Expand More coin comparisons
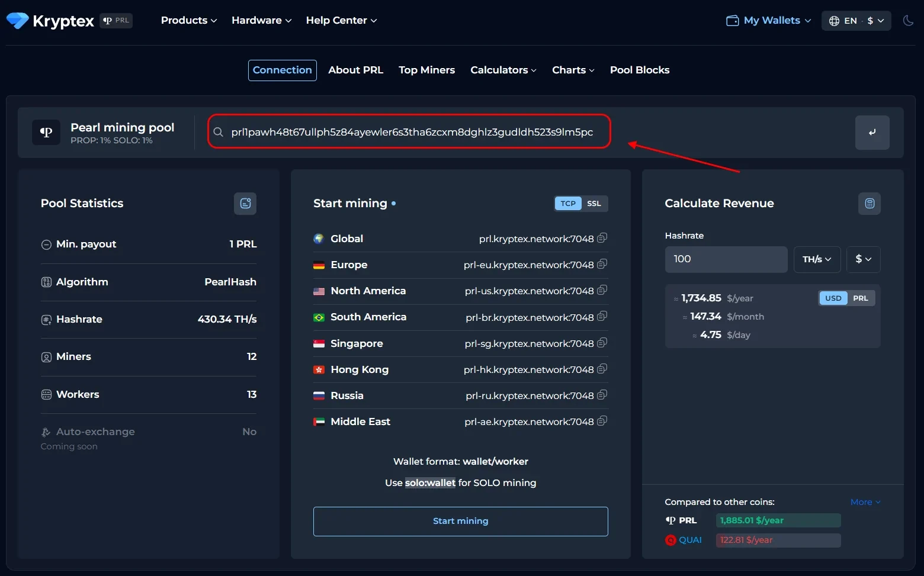 pyautogui.click(x=865, y=502)
